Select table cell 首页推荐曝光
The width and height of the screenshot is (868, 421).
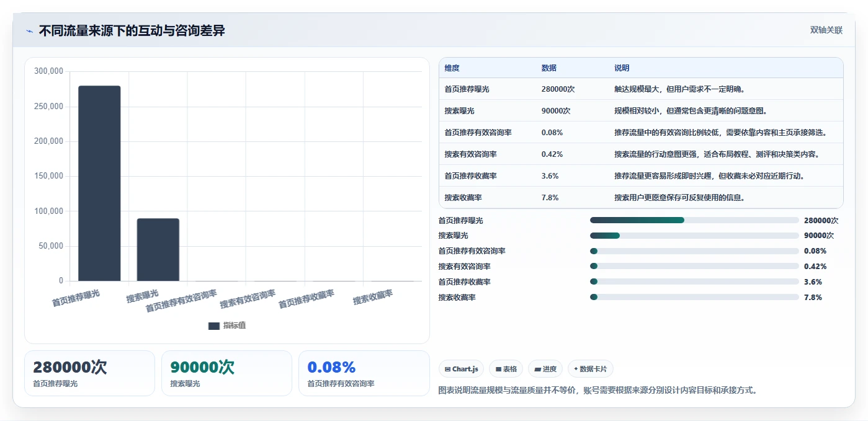coord(467,89)
